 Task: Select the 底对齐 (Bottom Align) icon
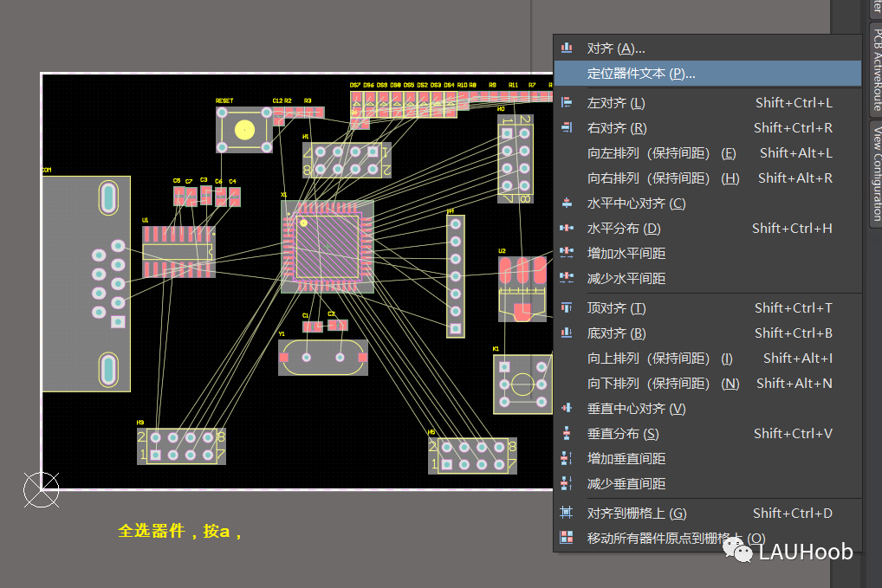click(568, 333)
